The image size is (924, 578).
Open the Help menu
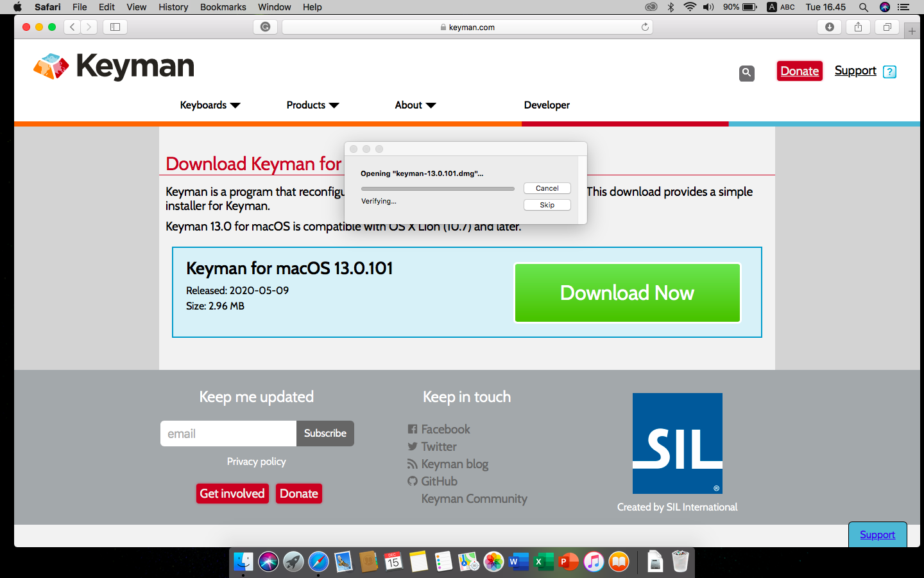click(312, 7)
